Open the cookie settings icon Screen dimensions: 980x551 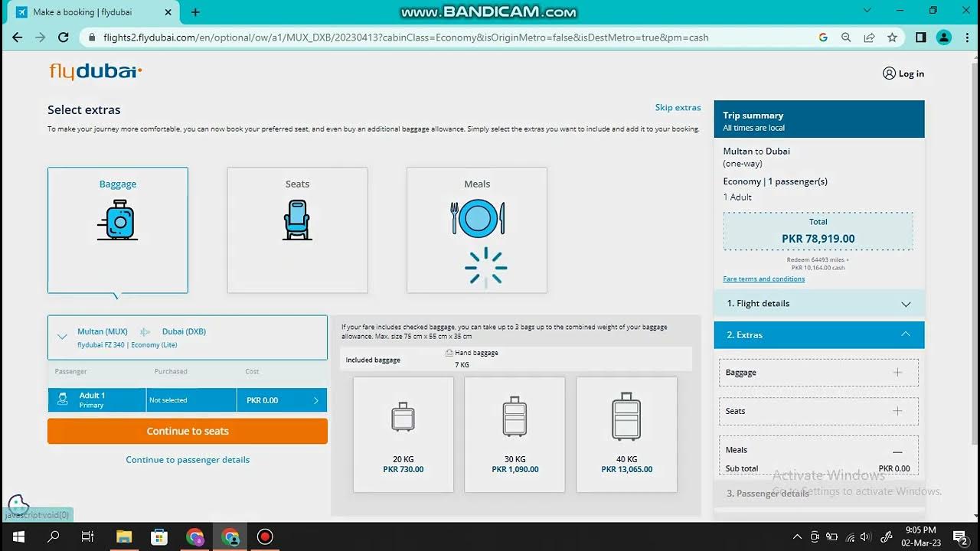(18, 505)
